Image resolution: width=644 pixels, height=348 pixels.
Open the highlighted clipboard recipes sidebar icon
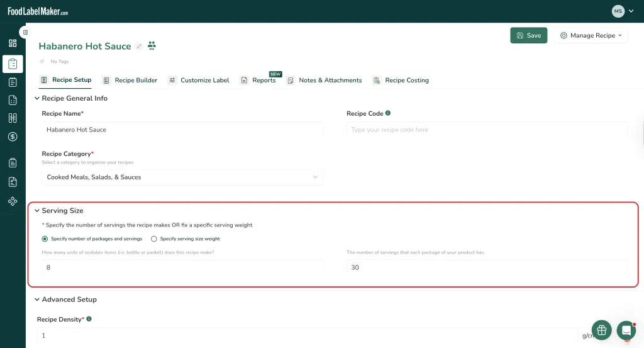point(13,64)
